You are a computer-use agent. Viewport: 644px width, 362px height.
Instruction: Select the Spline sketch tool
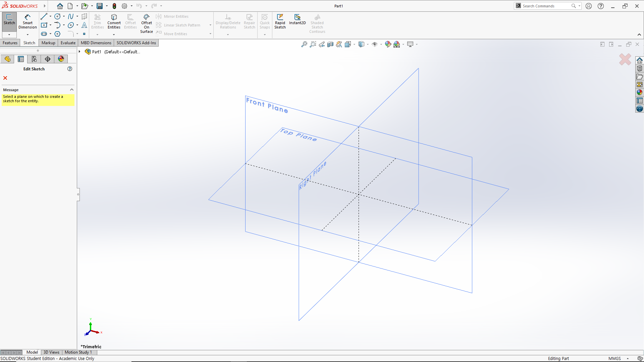(x=70, y=16)
